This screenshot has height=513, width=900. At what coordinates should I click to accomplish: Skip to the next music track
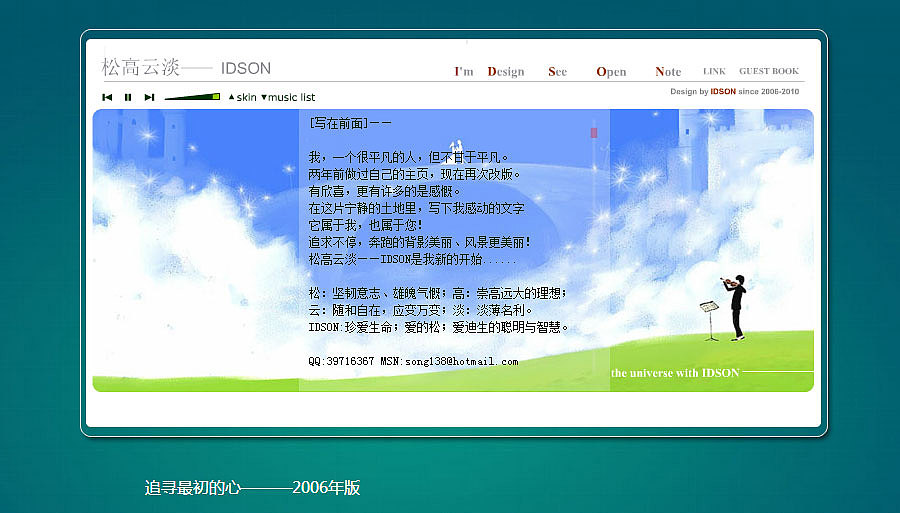(x=149, y=98)
